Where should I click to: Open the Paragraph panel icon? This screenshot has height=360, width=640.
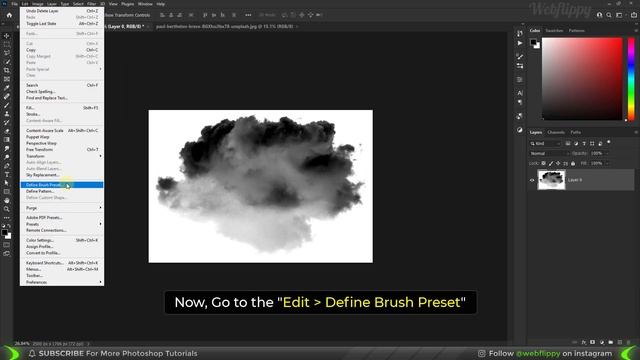520,102
